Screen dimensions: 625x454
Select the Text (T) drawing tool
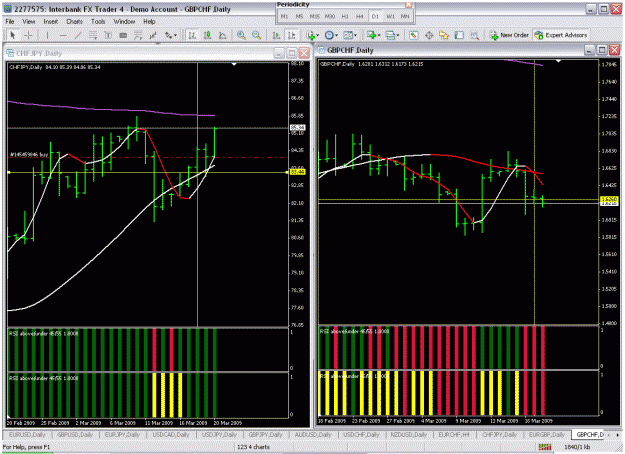tap(108, 35)
